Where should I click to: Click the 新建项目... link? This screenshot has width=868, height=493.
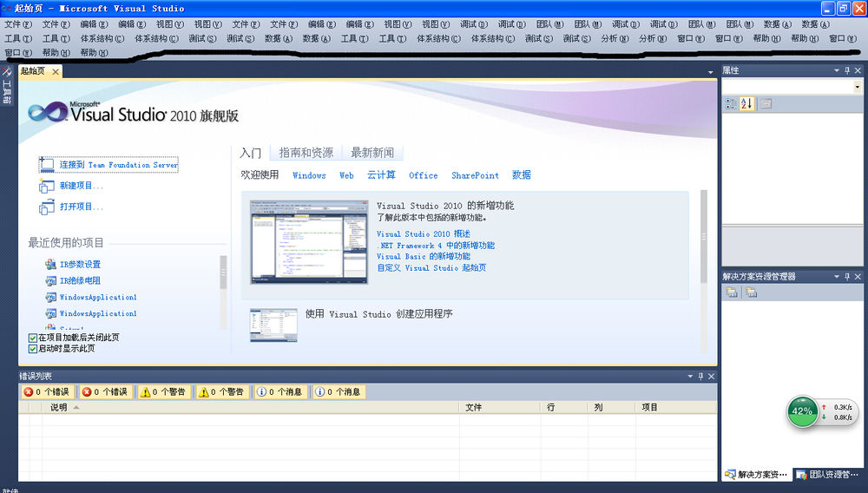pyautogui.click(x=82, y=186)
